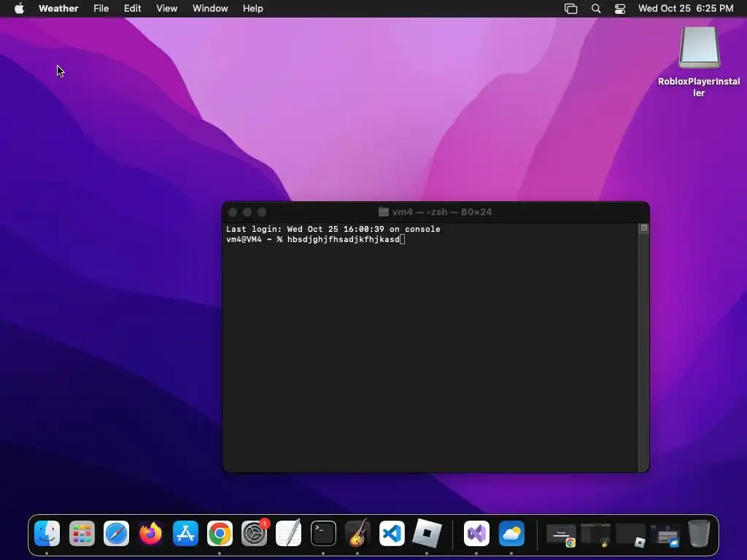
Task: Open Visual Studio (purple) from the dock
Action: (477, 533)
